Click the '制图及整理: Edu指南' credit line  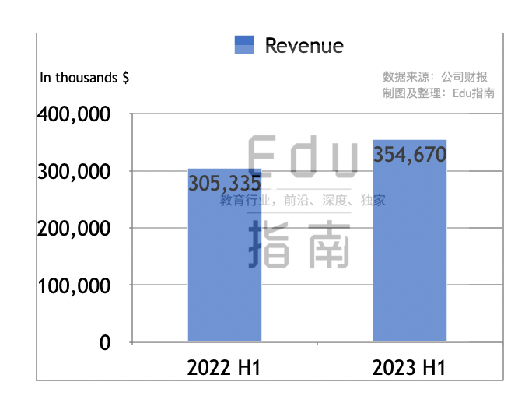(439, 93)
